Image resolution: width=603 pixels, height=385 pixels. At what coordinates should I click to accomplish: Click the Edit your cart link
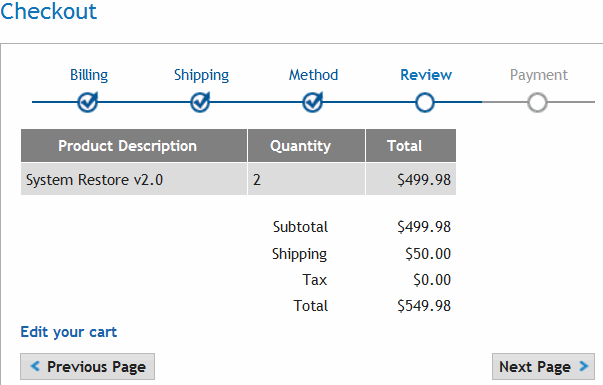(x=68, y=332)
